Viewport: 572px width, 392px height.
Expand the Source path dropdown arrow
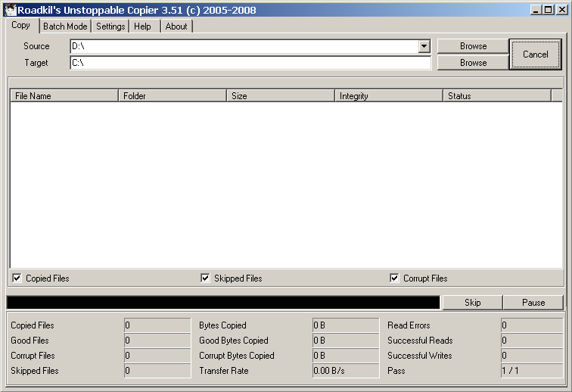424,46
